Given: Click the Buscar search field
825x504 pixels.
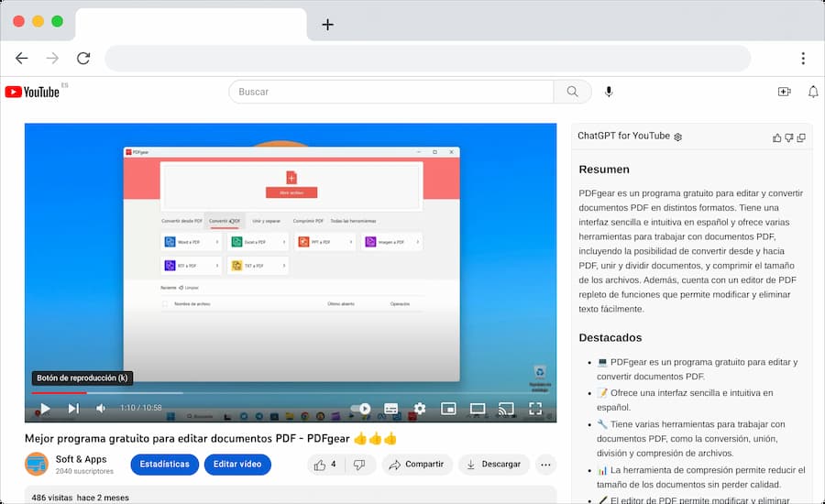Looking at the screenshot, I should click(390, 92).
